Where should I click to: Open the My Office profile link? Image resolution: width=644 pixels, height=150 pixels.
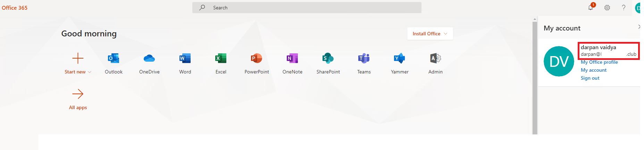(x=599, y=62)
